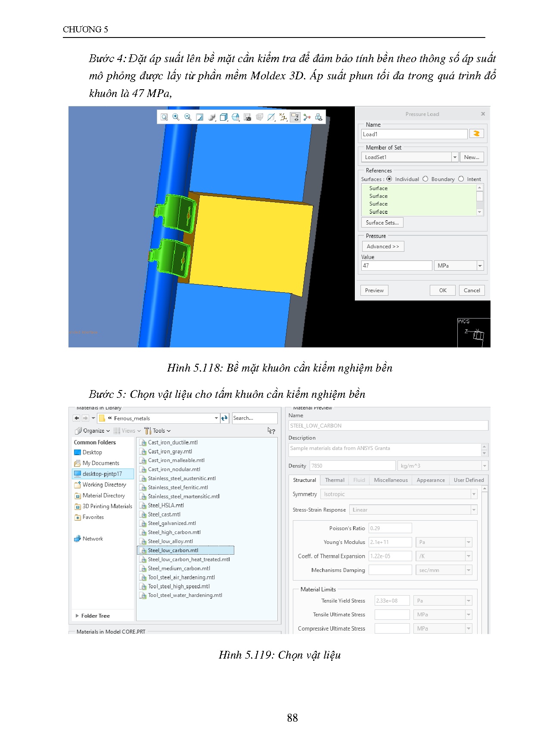Open the Tools menu in material browser
534x756 pixels.
click(x=158, y=431)
